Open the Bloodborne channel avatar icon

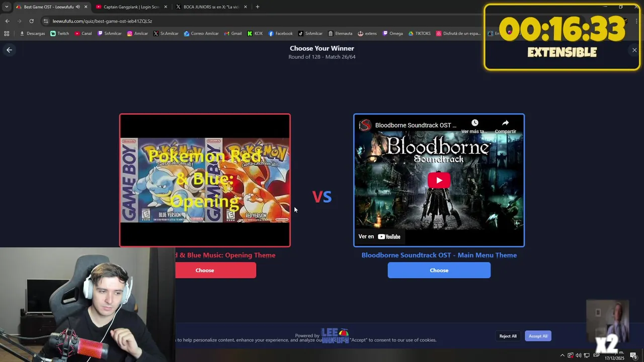pos(365,125)
